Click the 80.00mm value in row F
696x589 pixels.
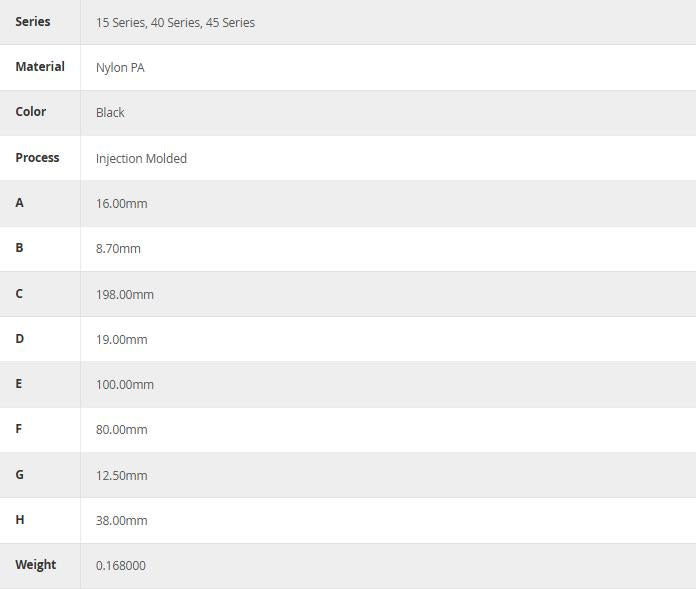pyautogui.click(x=121, y=429)
